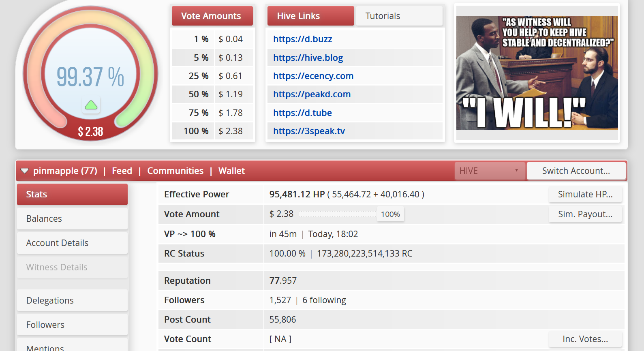Click the Simulate HP button
Viewport: 644px width, 351px height.
pos(585,194)
